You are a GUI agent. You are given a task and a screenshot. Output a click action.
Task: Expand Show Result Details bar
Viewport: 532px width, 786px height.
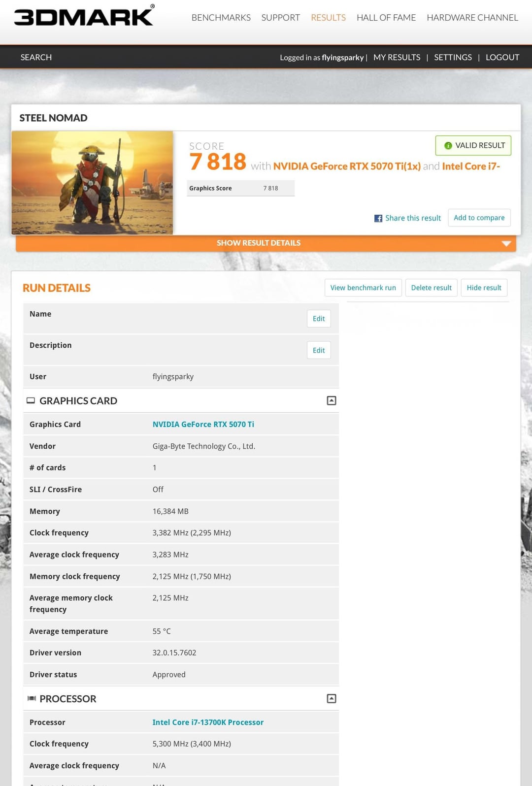(266, 243)
